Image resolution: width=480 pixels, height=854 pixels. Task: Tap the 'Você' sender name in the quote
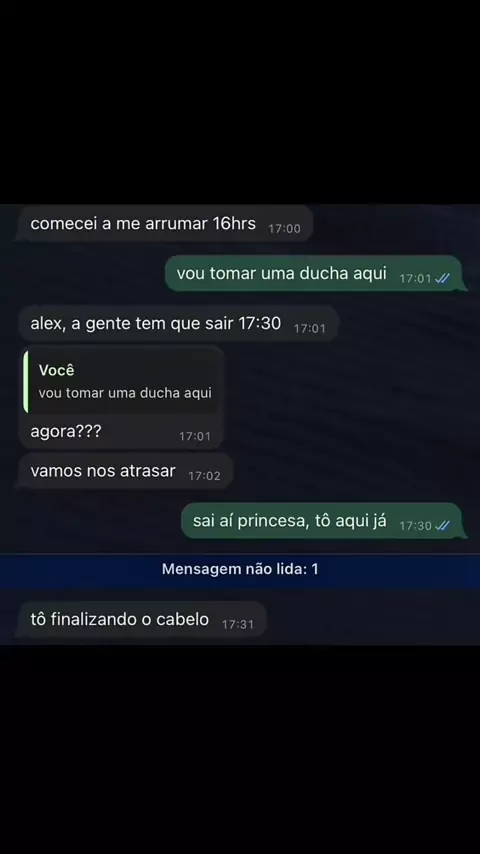click(56, 370)
